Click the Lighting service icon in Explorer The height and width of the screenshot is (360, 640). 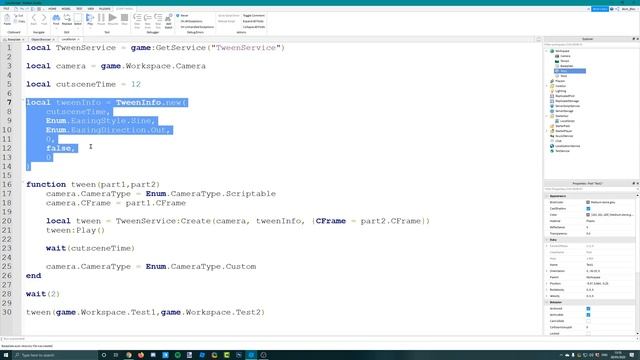pyautogui.click(x=552, y=91)
